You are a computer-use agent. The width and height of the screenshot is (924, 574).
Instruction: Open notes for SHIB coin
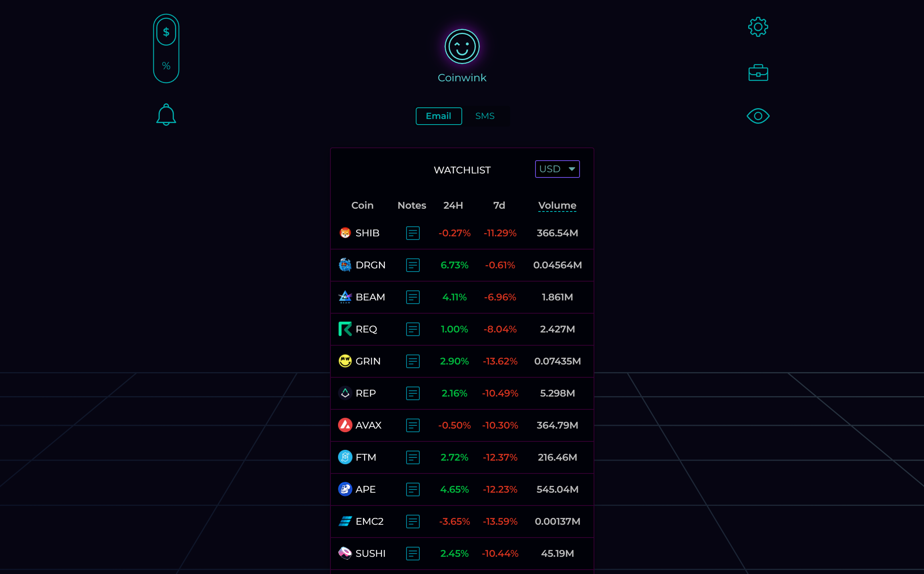413,233
